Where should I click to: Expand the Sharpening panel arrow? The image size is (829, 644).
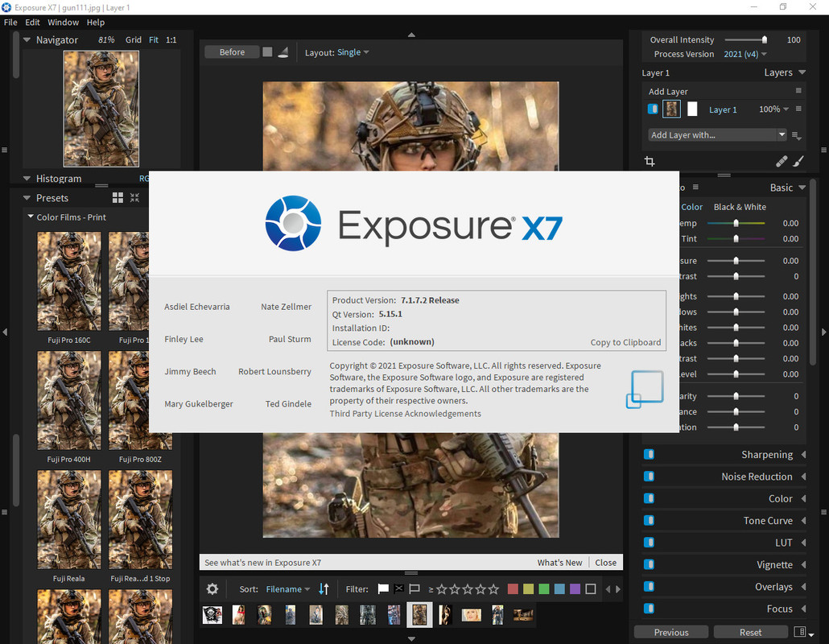[x=803, y=454]
